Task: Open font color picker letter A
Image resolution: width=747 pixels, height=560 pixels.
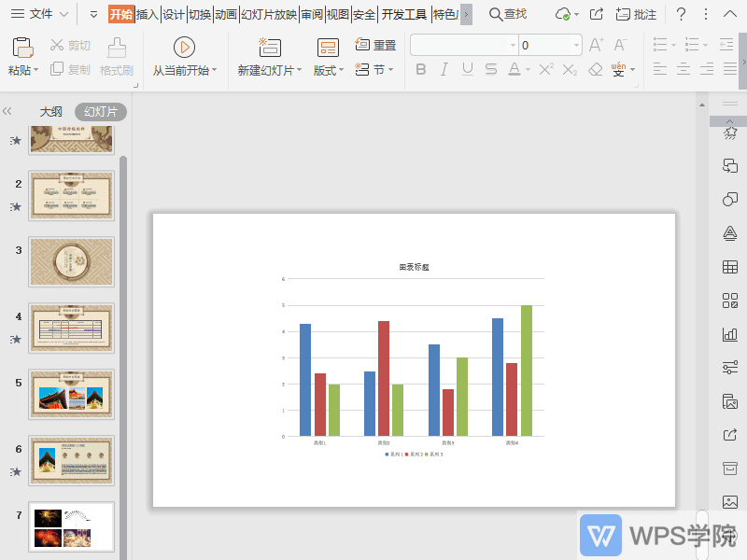Action: pyautogui.click(x=514, y=69)
